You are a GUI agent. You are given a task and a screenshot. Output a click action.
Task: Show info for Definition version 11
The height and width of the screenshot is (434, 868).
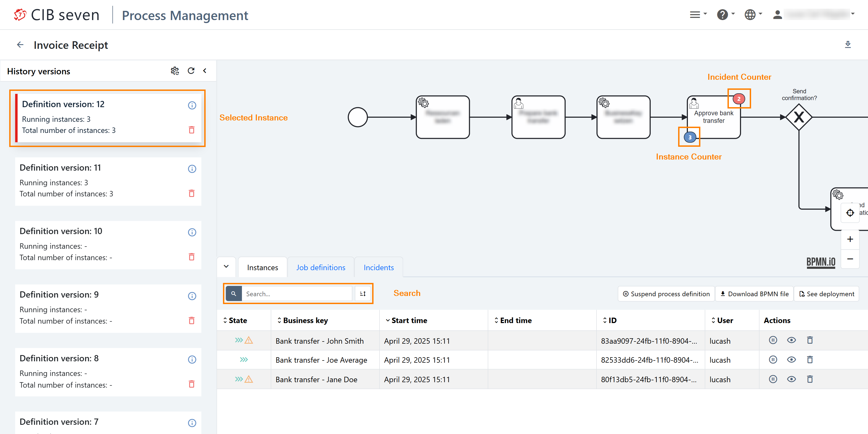click(192, 169)
